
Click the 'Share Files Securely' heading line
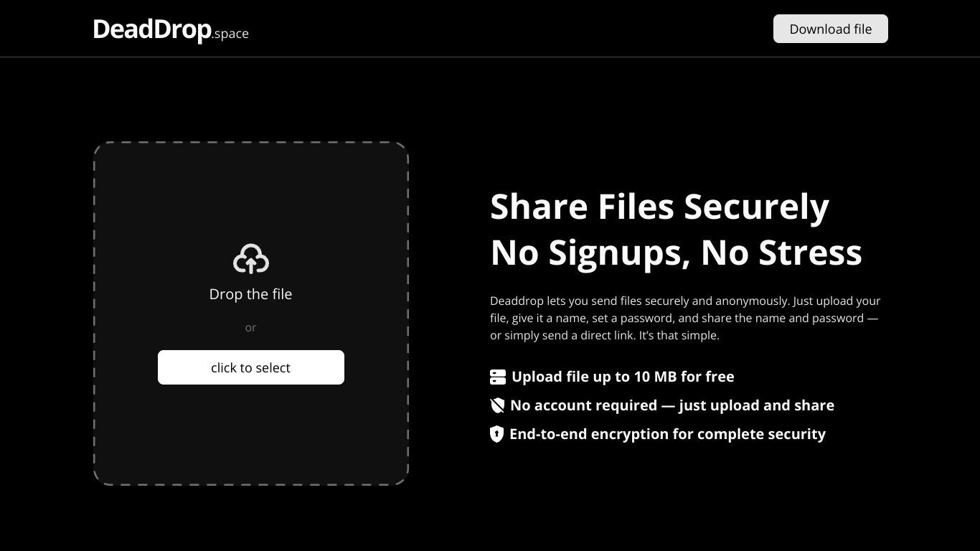(659, 207)
